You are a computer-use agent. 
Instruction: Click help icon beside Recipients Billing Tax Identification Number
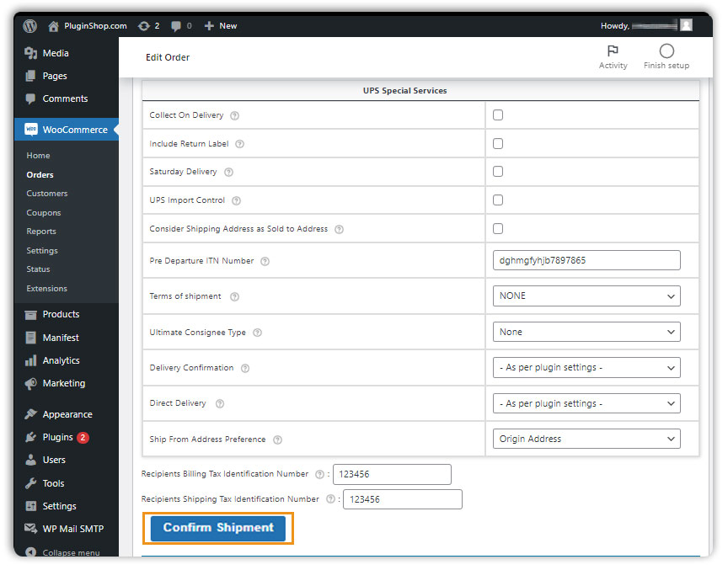click(319, 475)
